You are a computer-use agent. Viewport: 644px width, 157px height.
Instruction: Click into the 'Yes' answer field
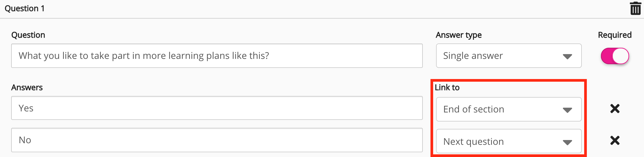pyautogui.click(x=217, y=108)
